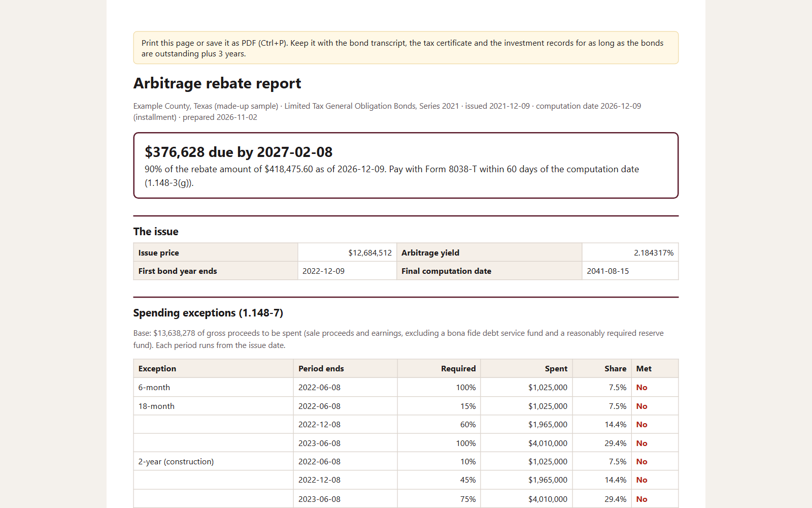
Task: Click the 'Final computation date' label
Action: click(x=446, y=271)
